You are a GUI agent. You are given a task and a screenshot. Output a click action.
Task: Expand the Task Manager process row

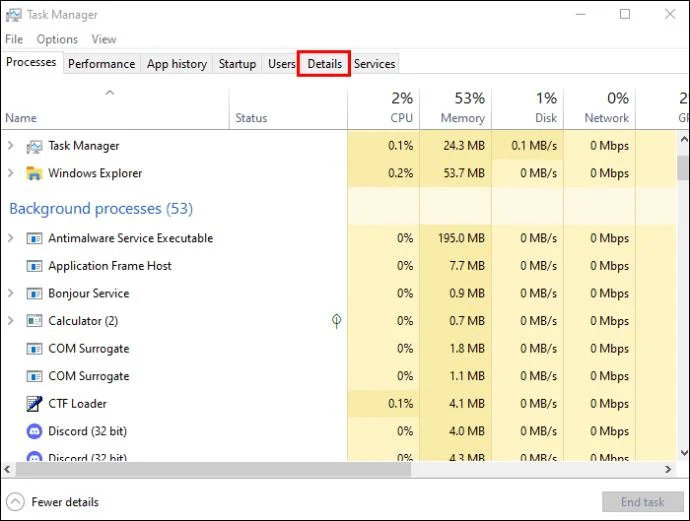[11, 146]
